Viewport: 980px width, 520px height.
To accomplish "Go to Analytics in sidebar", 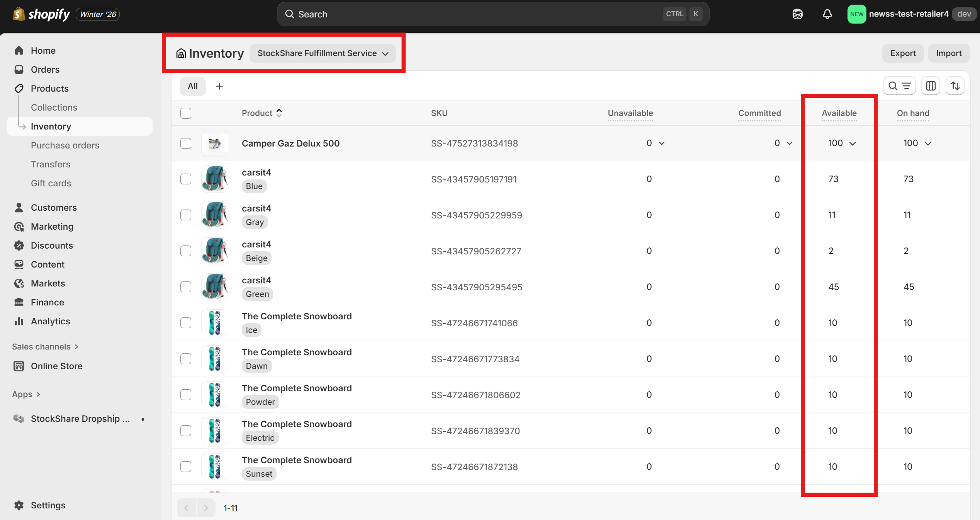I will (x=50, y=321).
